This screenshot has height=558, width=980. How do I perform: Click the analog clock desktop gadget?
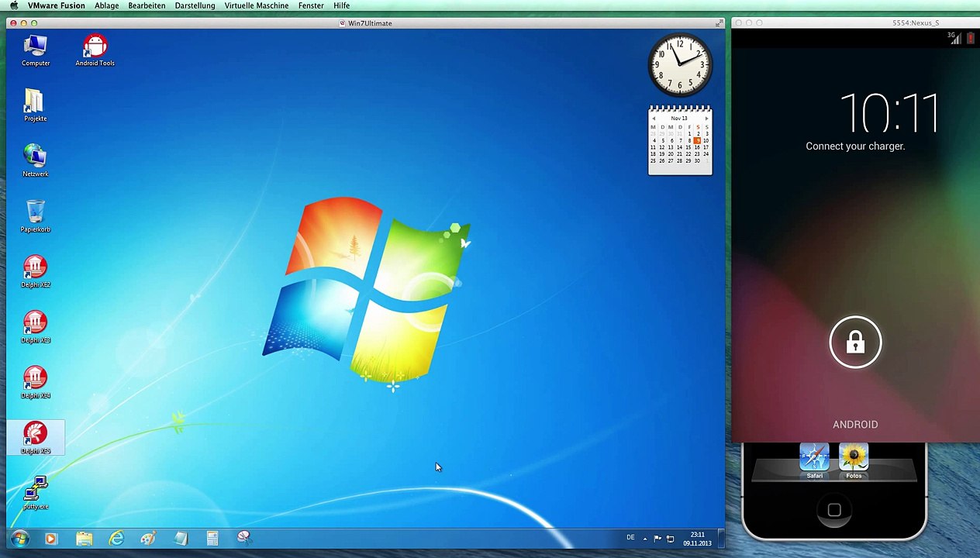[680, 65]
